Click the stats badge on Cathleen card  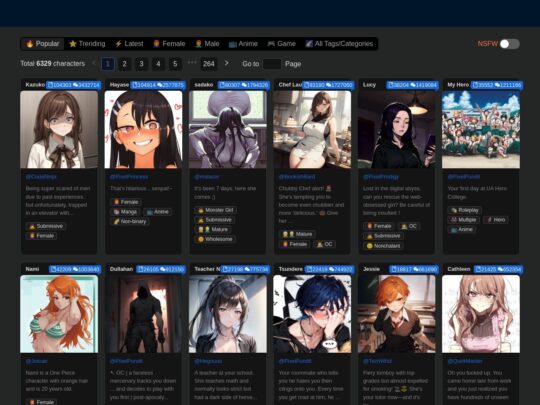click(x=498, y=269)
